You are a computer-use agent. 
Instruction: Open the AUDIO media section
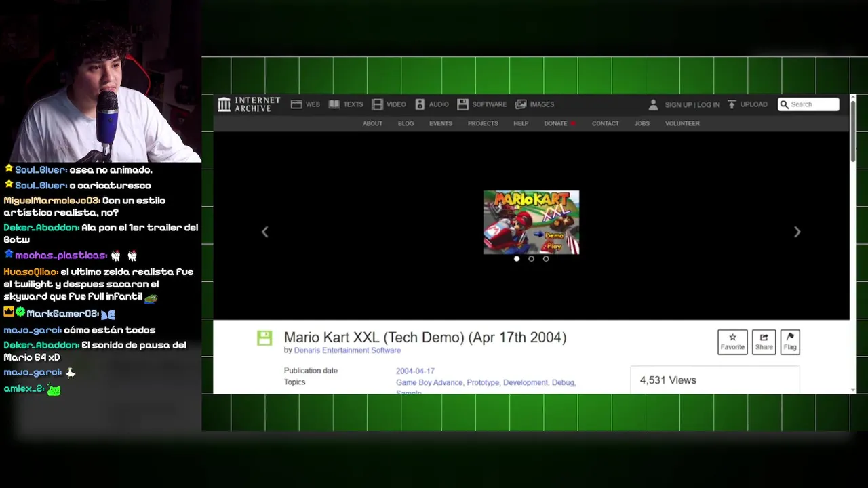pos(431,104)
